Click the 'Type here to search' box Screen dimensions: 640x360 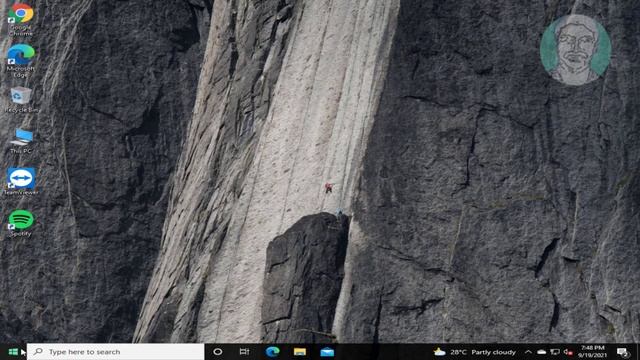click(116, 352)
